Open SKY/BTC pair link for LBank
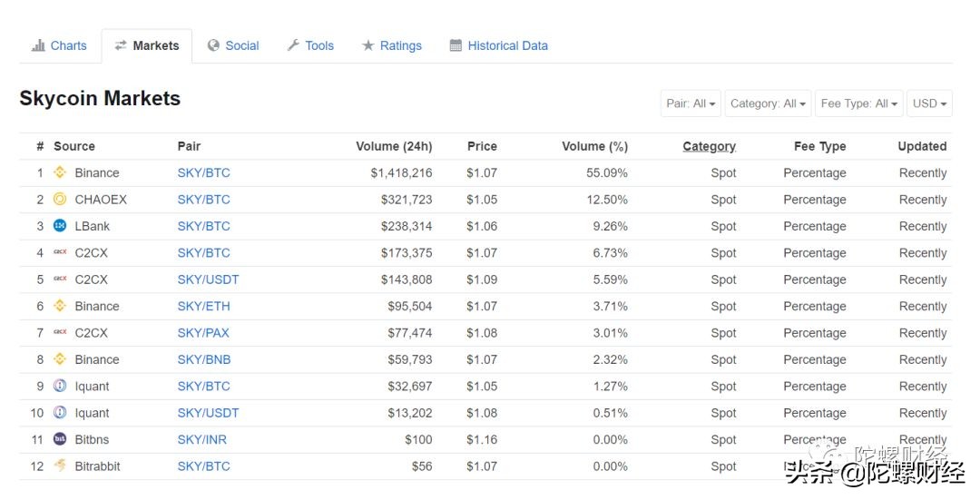The width and height of the screenshot is (980, 500). 204,226
